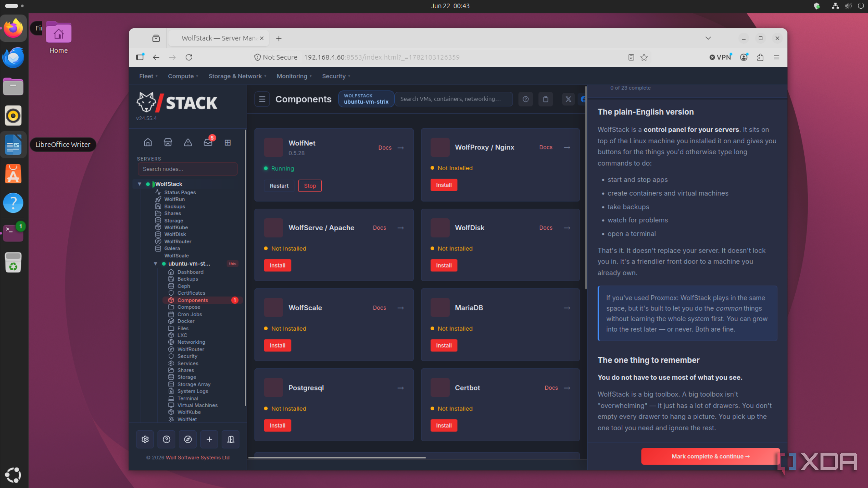Open the home icon in WolfStack sidebar
Image resolution: width=868 pixels, height=488 pixels.
tap(148, 142)
